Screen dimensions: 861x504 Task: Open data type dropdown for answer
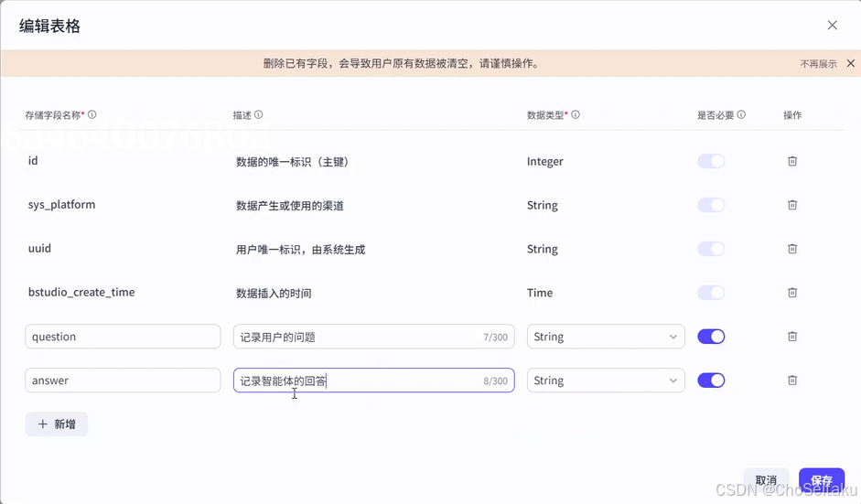click(x=606, y=381)
